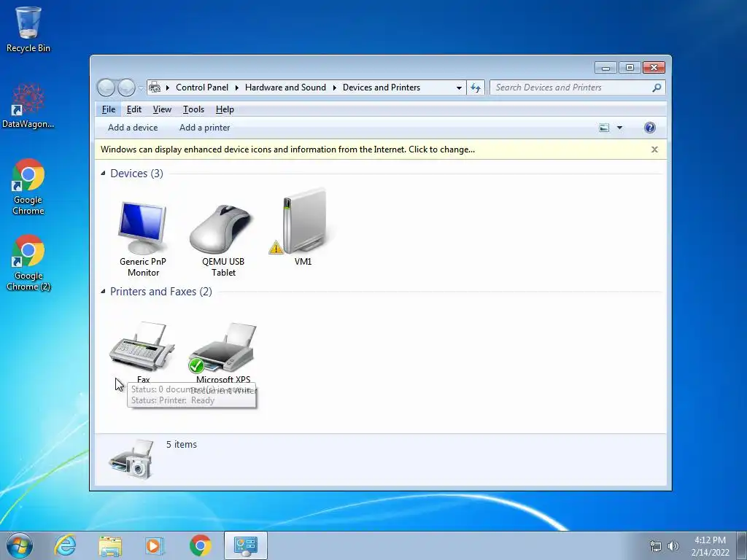Select the Google Chrome (2) desktop shortcut
Image resolution: width=747 pixels, height=560 pixels.
pyautogui.click(x=28, y=262)
